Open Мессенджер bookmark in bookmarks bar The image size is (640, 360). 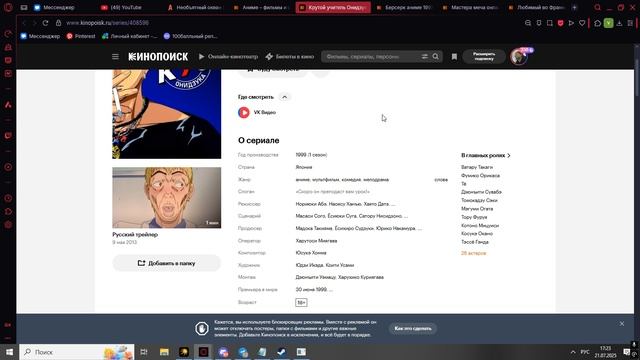point(40,36)
